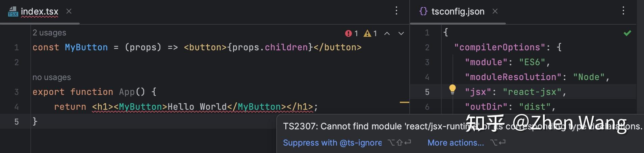Screen dimensions: 644x153
Task: Open the More actions... link
Action: [x=456, y=143]
